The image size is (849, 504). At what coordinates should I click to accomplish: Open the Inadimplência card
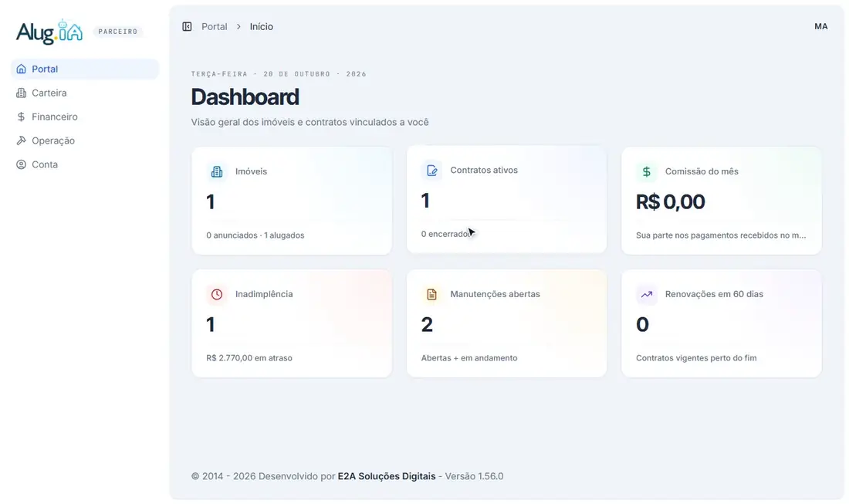(x=291, y=323)
